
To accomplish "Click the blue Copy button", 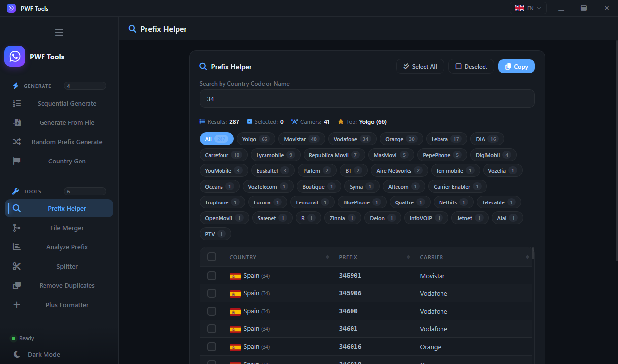I will tap(517, 66).
